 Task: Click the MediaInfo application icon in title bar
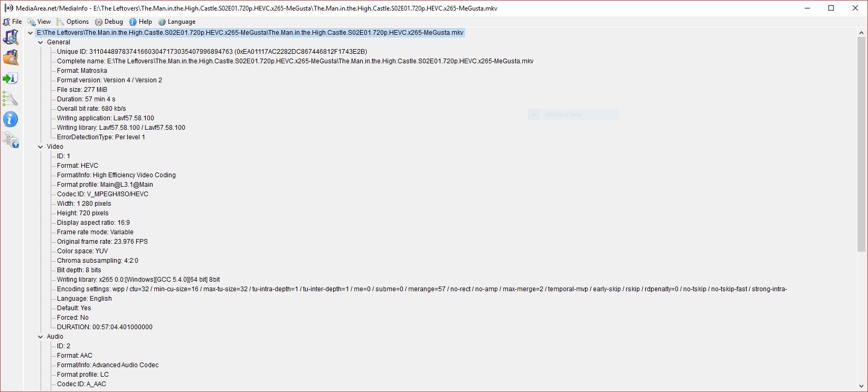click(x=8, y=8)
